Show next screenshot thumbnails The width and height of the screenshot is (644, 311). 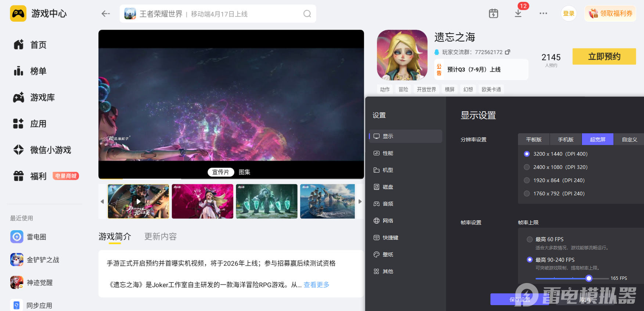tap(360, 201)
